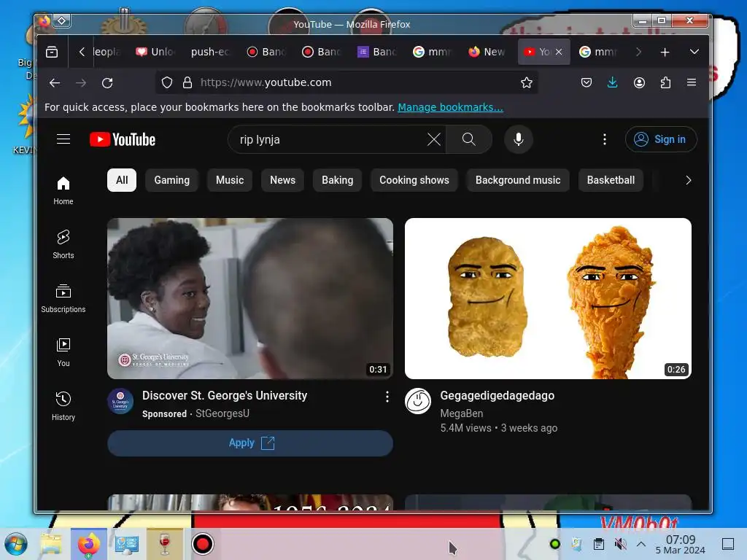Open a new tab with the plus icon
The image size is (747, 560).
665,52
